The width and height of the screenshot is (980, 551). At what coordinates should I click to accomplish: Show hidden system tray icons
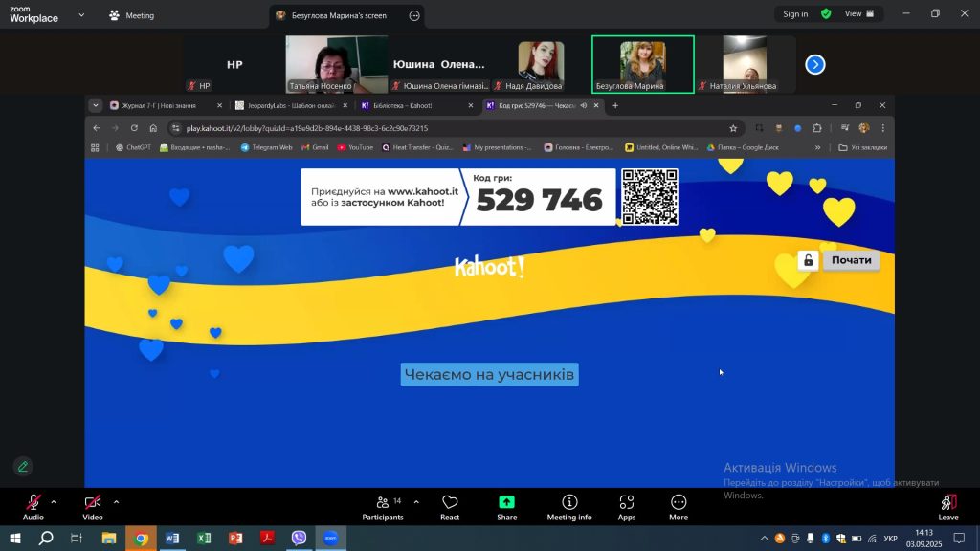click(764, 538)
